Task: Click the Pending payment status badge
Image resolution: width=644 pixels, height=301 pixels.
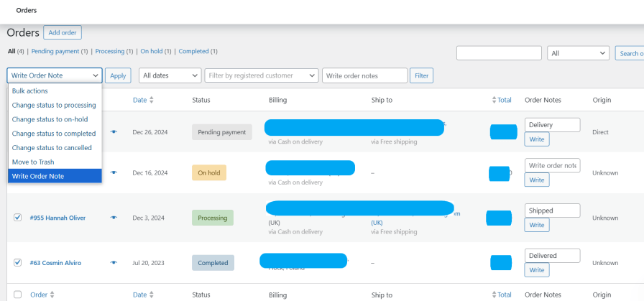Action: (x=222, y=132)
